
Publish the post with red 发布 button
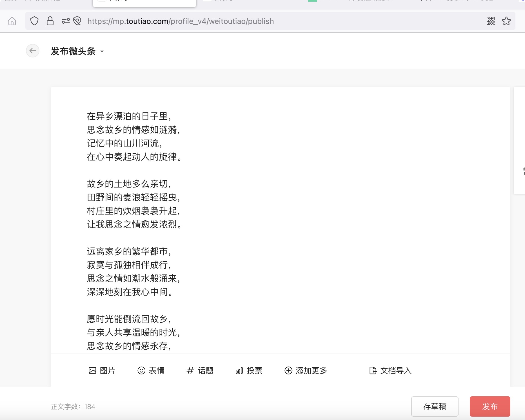coord(490,406)
